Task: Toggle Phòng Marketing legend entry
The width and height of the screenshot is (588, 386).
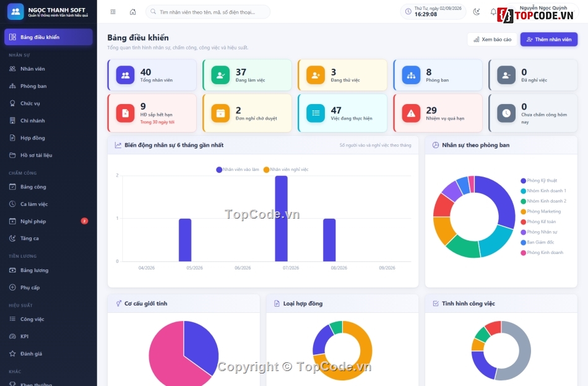Action: [x=541, y=211]
